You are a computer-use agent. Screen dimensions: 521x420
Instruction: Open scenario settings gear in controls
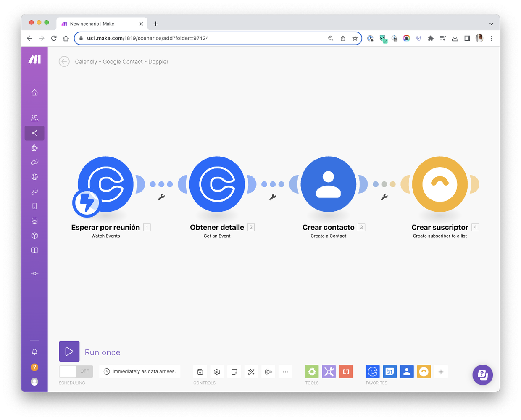[217, 372]
